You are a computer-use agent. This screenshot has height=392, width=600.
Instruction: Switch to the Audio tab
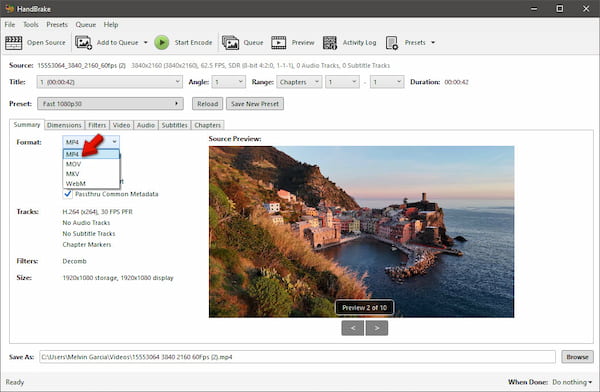pos(146,125)
